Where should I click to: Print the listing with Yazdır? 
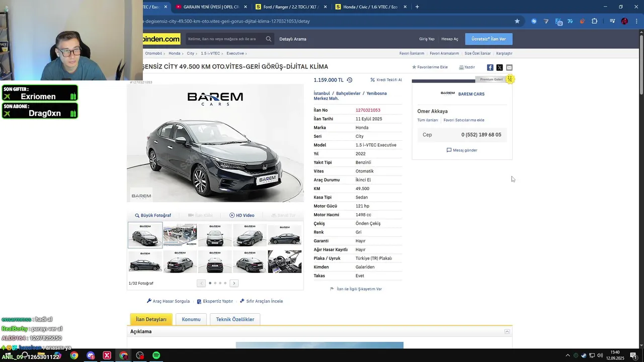tap(467, 67)
